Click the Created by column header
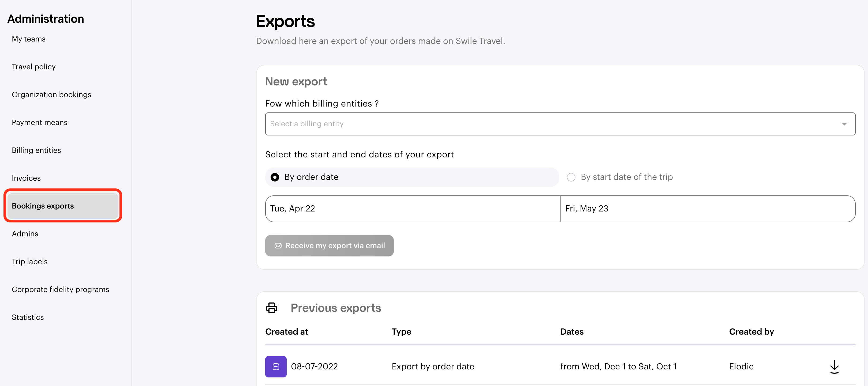868x386 pixels. coord(751,332)
